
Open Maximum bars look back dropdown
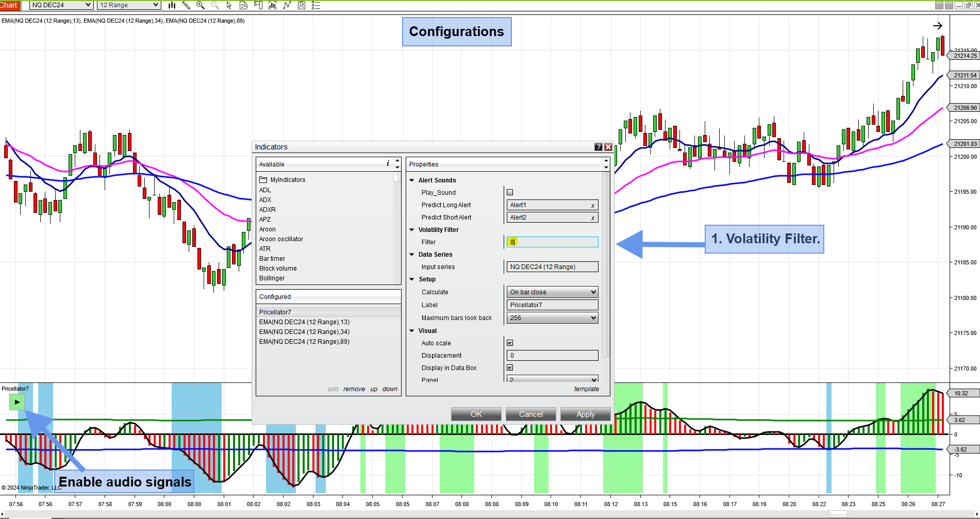point(553,318)
